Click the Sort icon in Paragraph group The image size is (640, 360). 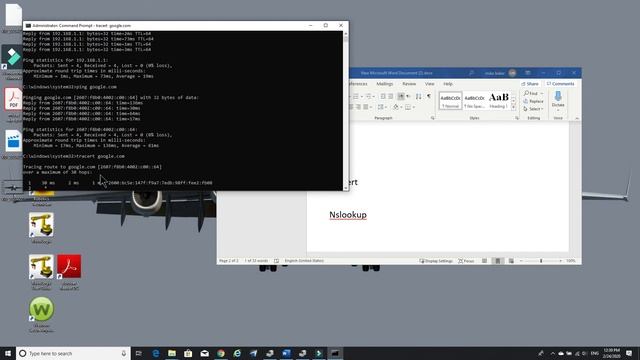point(418,96)
